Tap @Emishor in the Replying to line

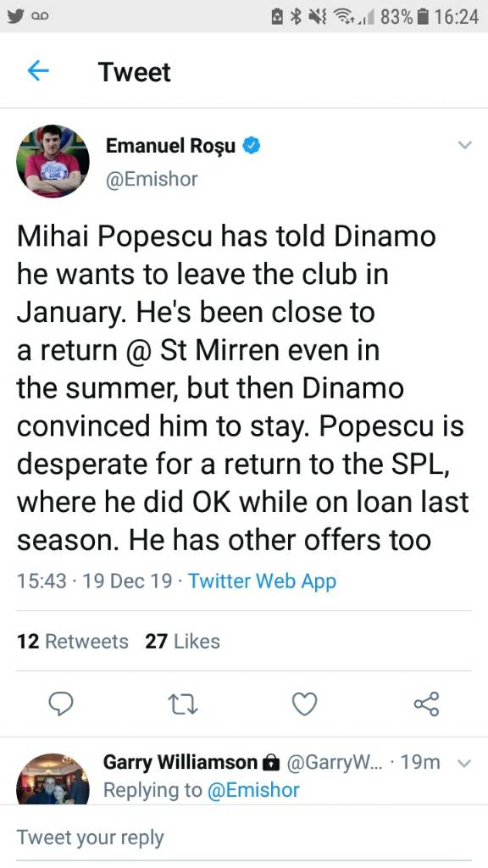coord(253,790)
